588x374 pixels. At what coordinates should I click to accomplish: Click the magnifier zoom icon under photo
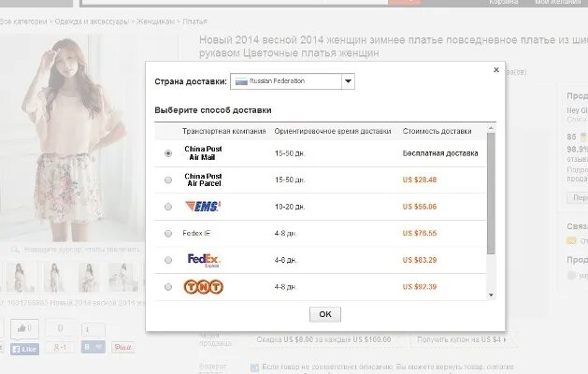[15, 250]
